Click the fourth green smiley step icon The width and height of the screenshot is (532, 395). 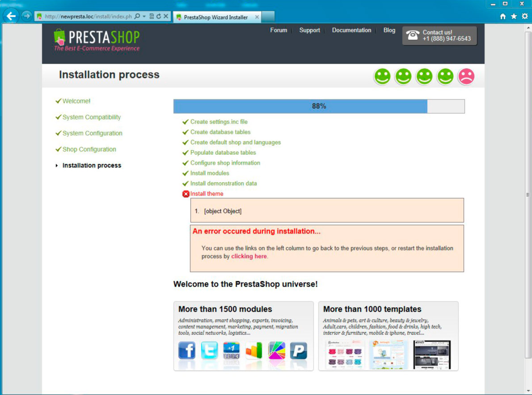[x=445, y=76]
